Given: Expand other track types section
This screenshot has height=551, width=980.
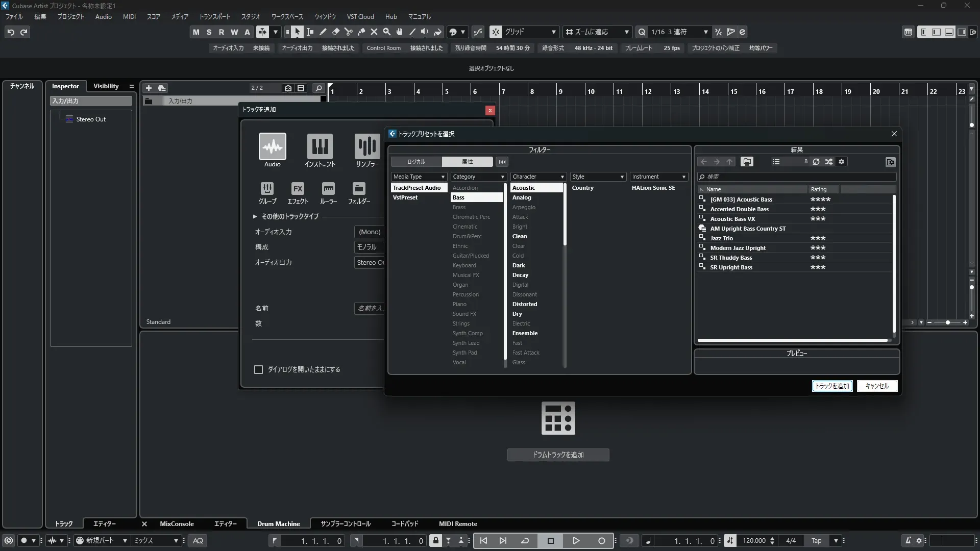Looking at the screenshot, I should pyautogui.click(x=255, y=216).
